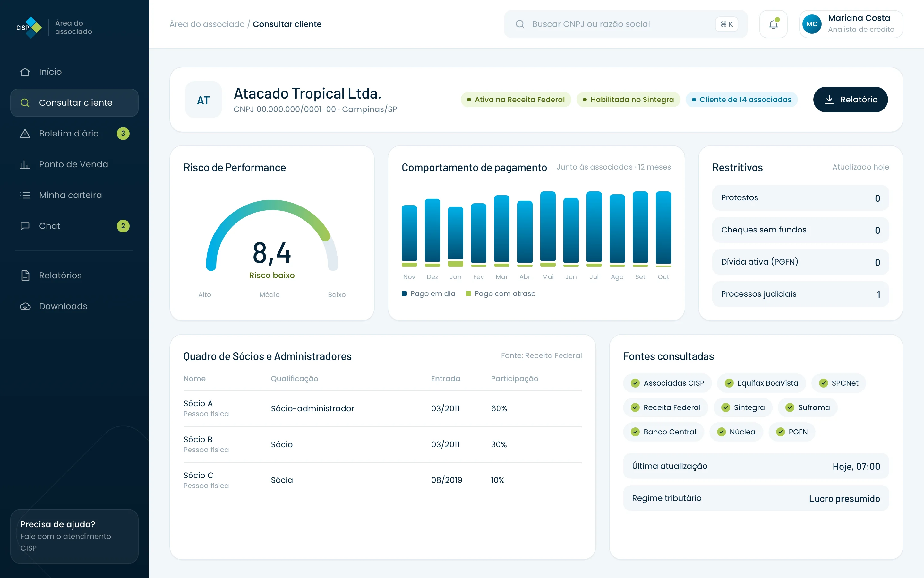The width and height of the screenshot is (924, 578).
Task: Click the PGFN source check icon
Action: 780,432
